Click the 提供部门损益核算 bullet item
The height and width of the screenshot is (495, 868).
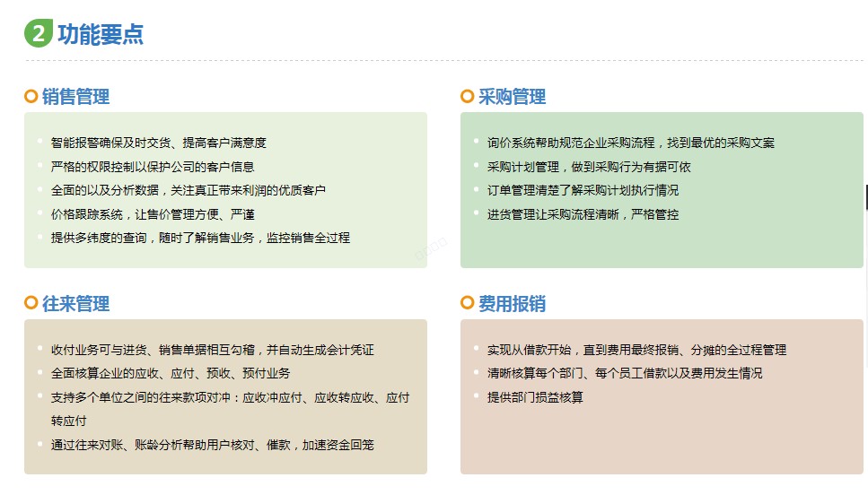(535, 397)
